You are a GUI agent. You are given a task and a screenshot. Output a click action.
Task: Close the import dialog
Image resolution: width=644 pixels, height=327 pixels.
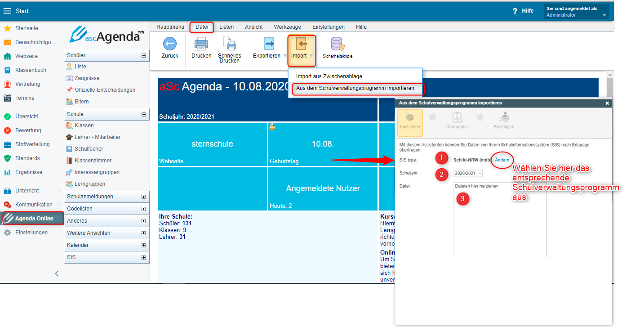[x=607, y=103]
